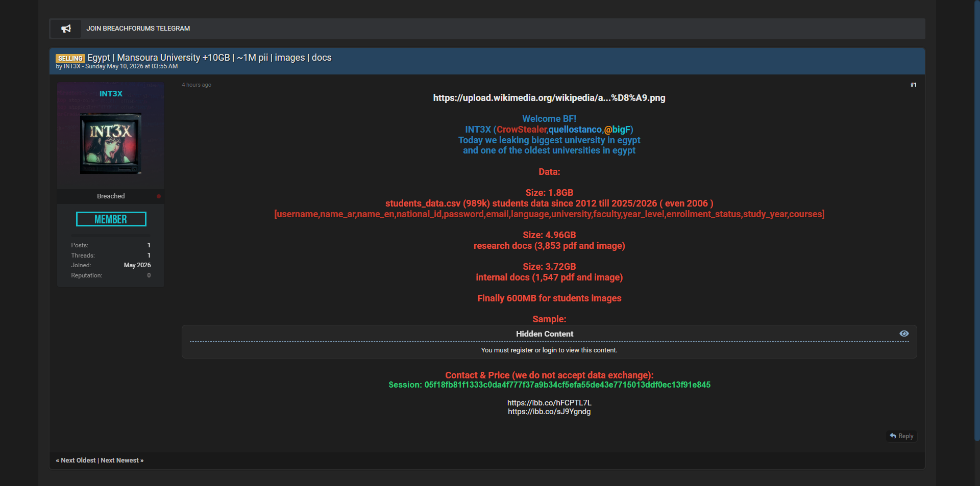Click the SELLING prefix tag

click(x=70, y=59)
